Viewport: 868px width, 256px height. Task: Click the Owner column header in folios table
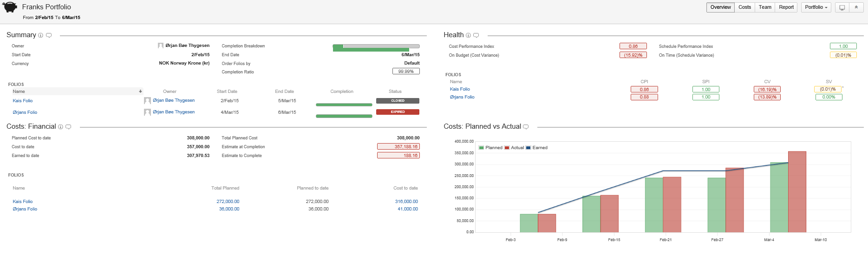pos(170,92)
